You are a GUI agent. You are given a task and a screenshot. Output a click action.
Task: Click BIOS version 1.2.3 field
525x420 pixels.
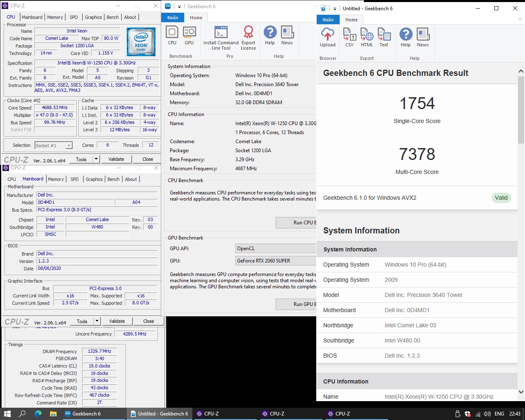97,261
